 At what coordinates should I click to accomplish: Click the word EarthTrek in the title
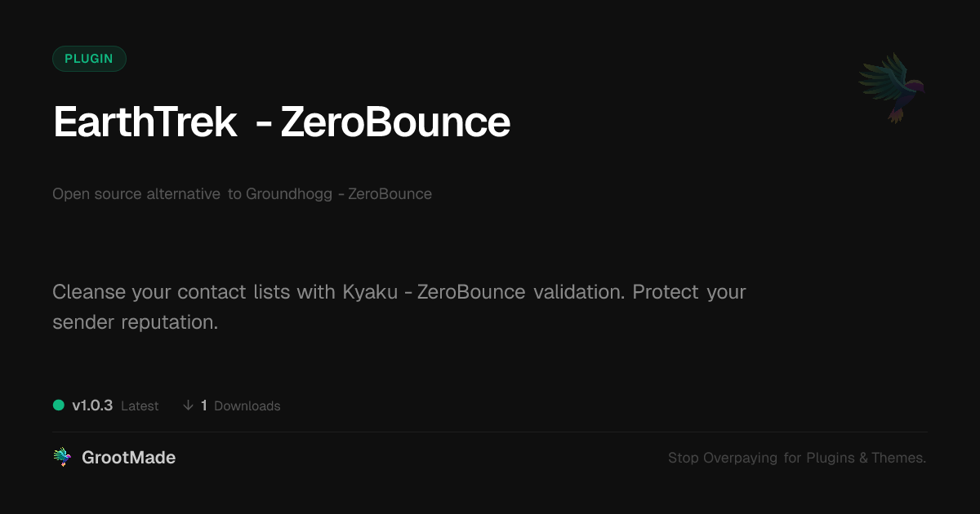point(145,122)
